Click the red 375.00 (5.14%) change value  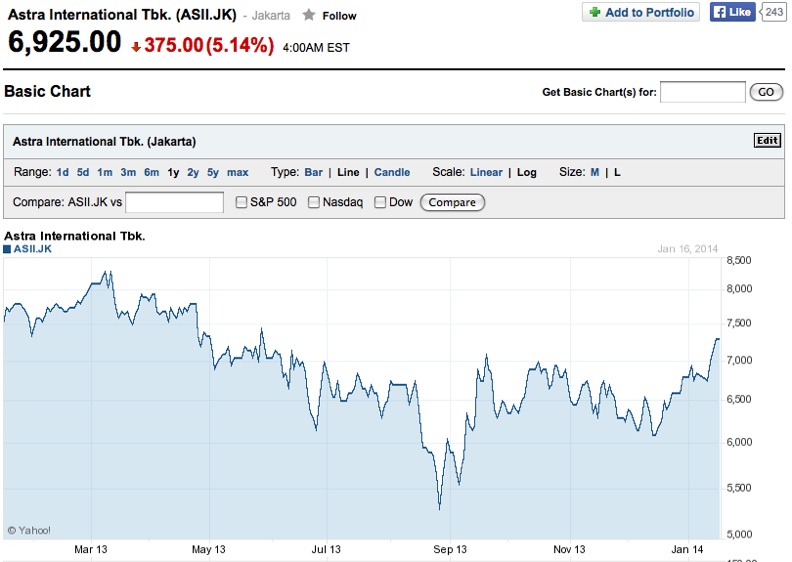(x=209, y=45)
